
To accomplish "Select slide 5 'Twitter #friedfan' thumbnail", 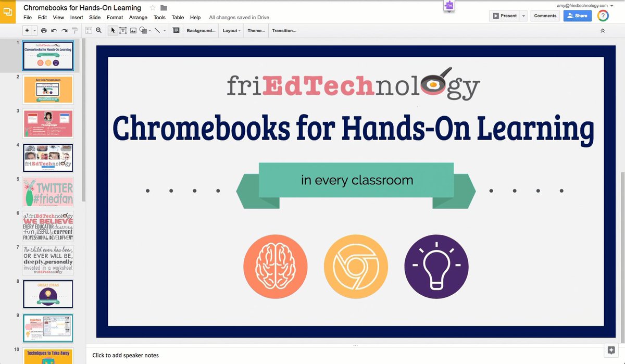I will (x=48, y=192).
